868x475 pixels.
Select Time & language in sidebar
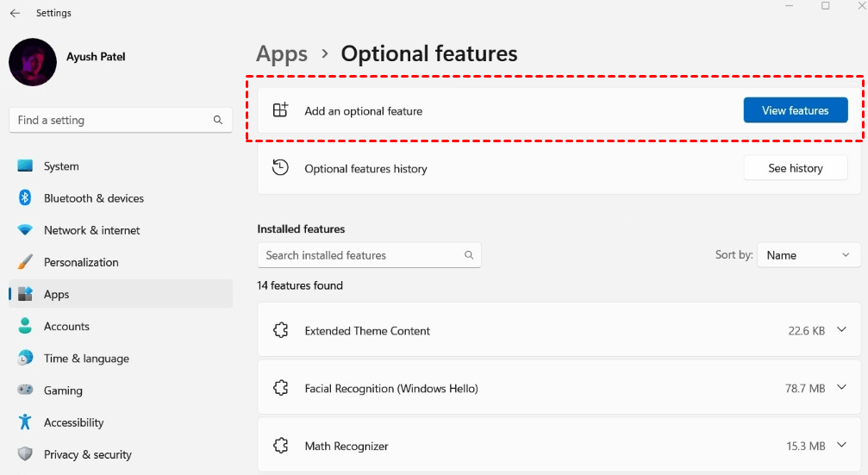pos(86,359)
